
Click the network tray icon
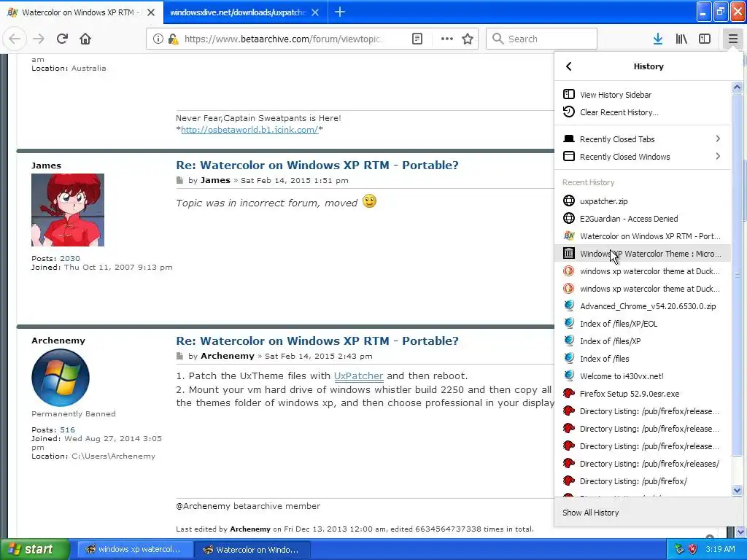click(x=679, y=549)
